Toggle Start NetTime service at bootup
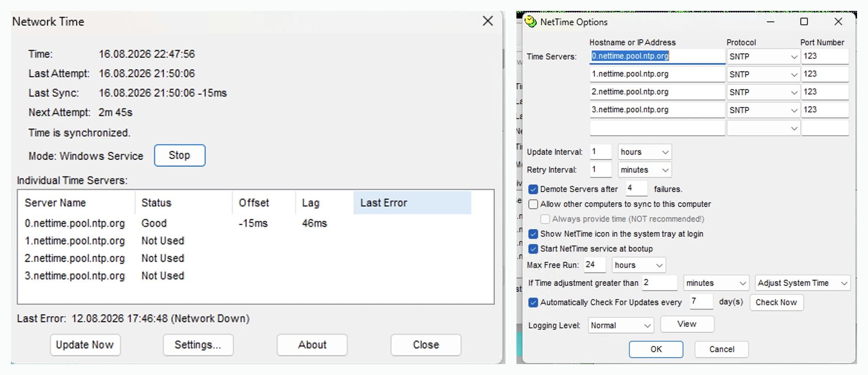This screenshot has width=868, height=375. 533,249
